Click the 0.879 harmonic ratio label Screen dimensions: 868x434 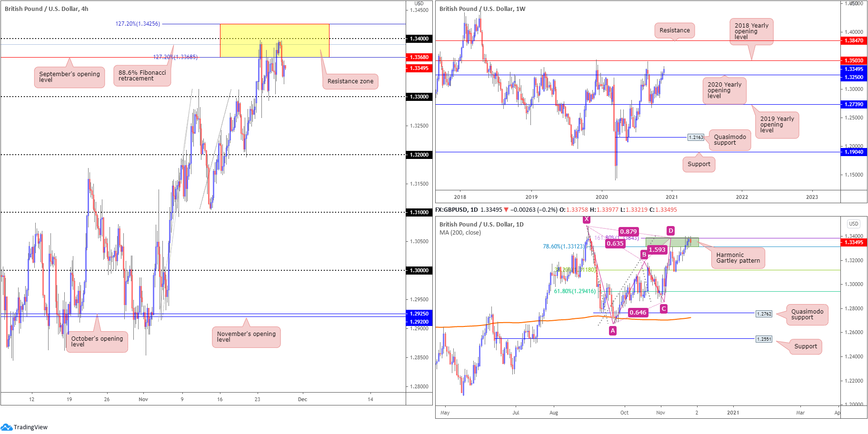click(629, 232)
